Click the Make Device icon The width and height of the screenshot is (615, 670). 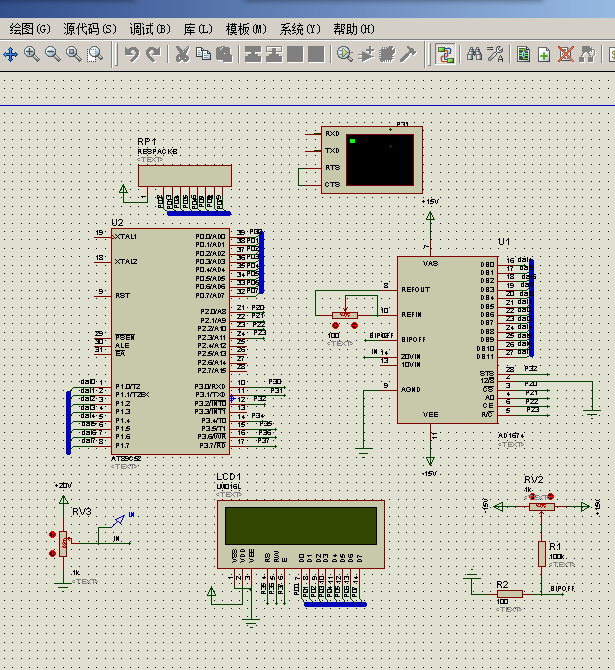(366, 55)
